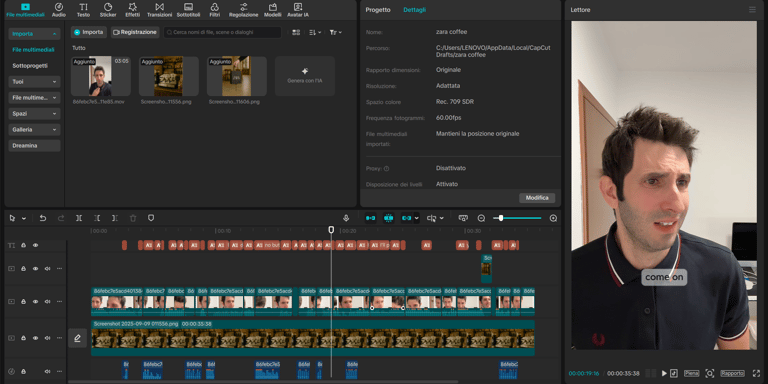This screenshot has width=768, height=384.
Task: Open the Filtri filters tab
Action: coord(215,10)
